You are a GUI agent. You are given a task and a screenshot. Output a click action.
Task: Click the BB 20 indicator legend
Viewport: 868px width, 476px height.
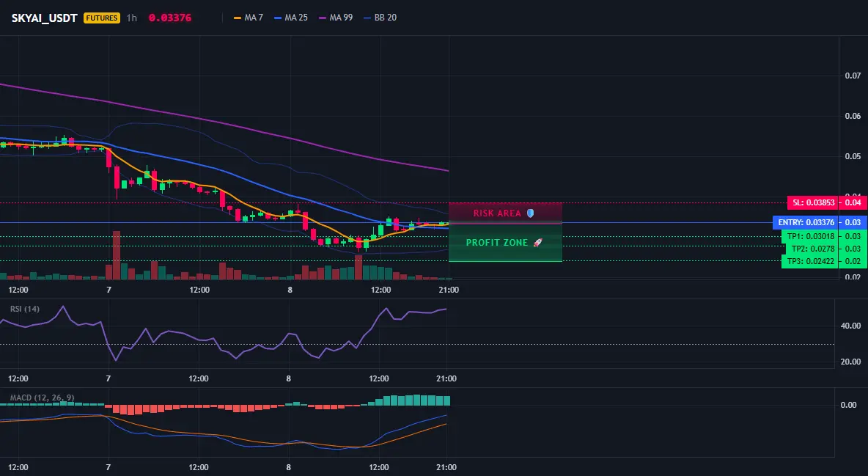point(380,18)
